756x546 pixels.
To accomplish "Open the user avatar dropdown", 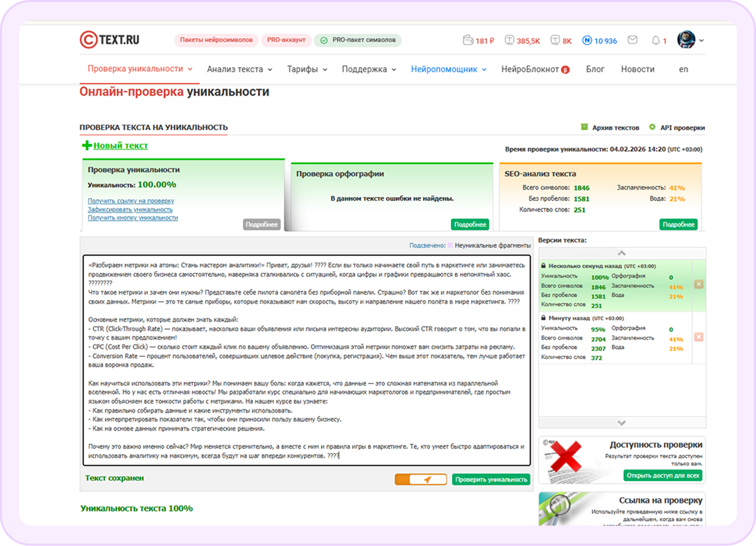I will 686,40.
